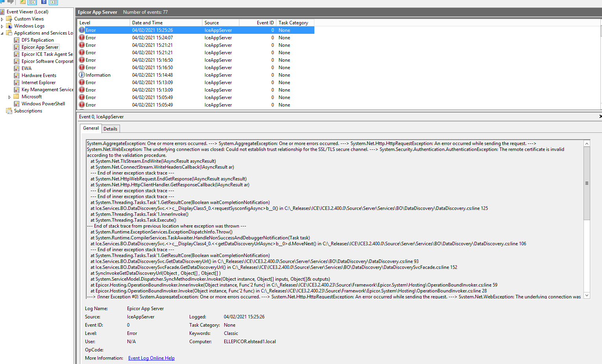This screenshot has height=364, width=602.
Task: Click the error icon of the 15:24:07 event
Action: 82,38
